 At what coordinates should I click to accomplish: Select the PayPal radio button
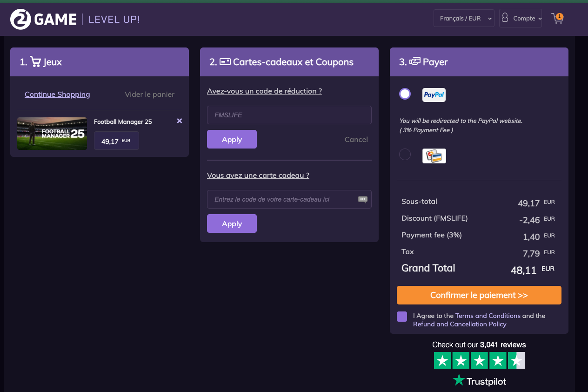click(405, 94)
